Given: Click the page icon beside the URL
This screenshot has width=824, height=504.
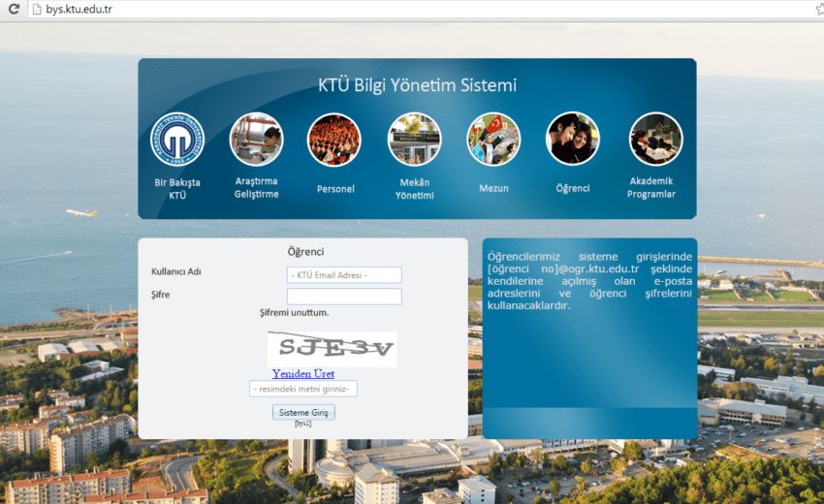Looking at the screenshot, I should pyautogui.click(x=34, y=10).
